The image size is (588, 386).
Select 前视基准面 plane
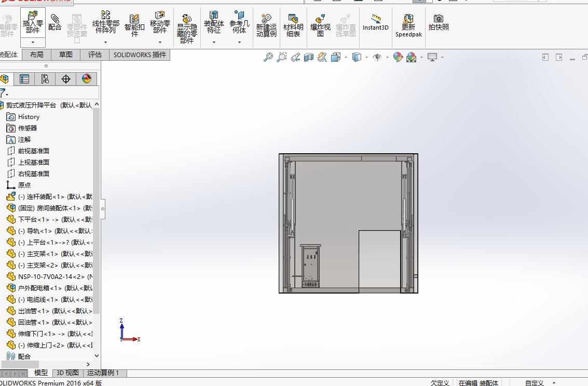coord(28,151)
